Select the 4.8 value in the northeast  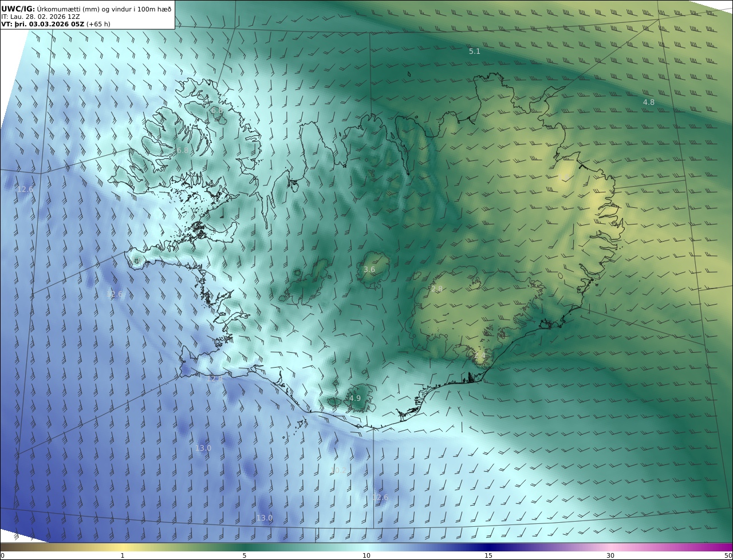point(649,102)
